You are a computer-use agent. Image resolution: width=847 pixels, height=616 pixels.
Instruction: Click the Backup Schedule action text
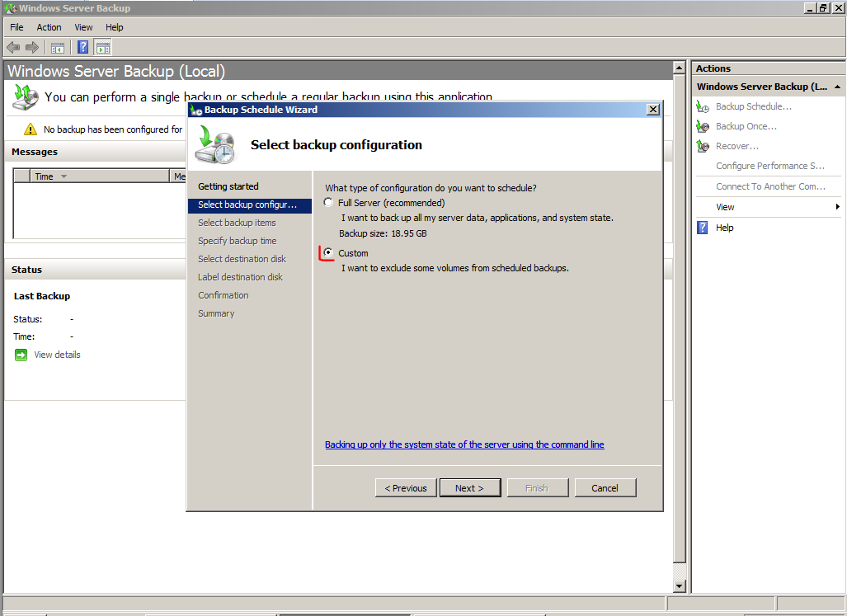tap(754, 107)
